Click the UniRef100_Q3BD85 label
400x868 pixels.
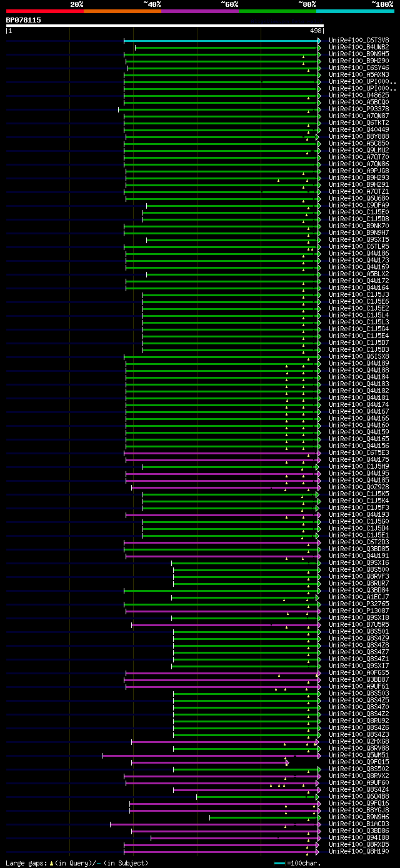[x=359, y=549]
